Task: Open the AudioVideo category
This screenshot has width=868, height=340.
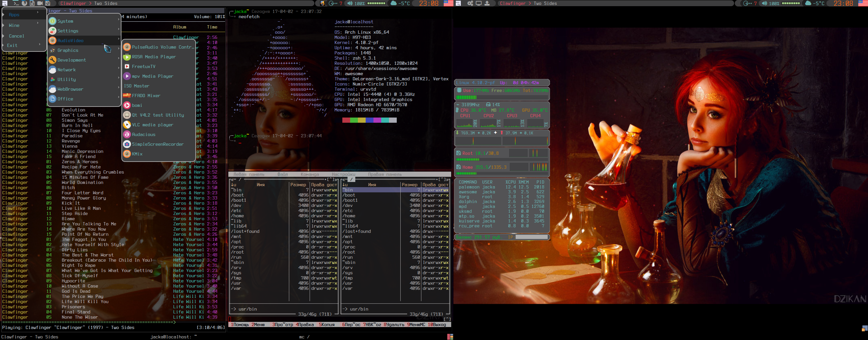Action: 84,40
